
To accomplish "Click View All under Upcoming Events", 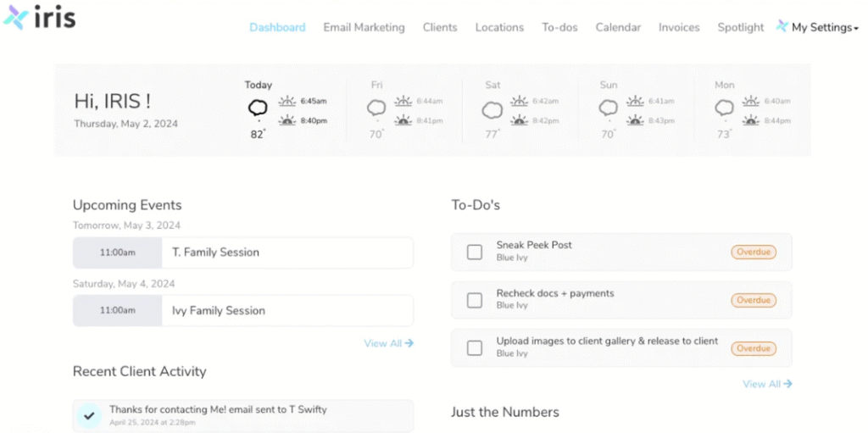I will coord(388,343).
